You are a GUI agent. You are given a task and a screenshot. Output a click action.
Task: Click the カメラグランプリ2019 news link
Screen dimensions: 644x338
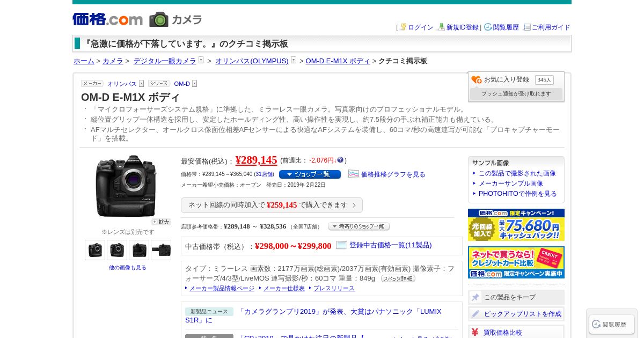pyautogui.click(x=313, y=315)
